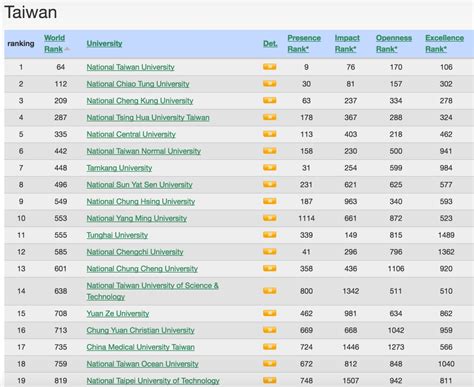Open details icon for National Central University
This screenshot has width=474, height=387.
pyautogui.click(x=270, y=134)
